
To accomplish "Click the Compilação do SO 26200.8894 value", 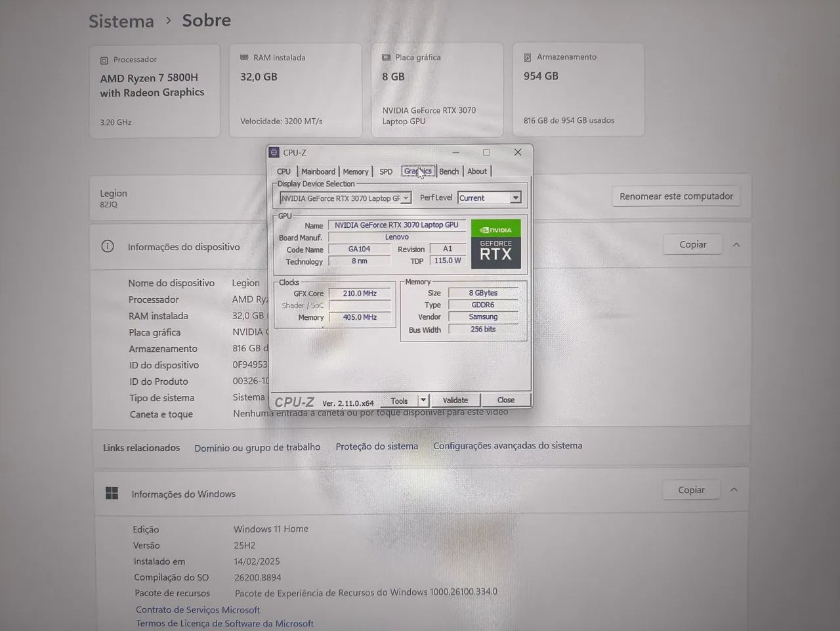I will [x=258, y=578].
